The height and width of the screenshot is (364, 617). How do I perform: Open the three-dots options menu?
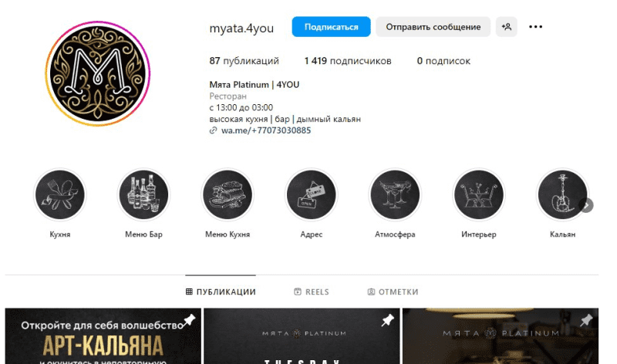[535, 27]
